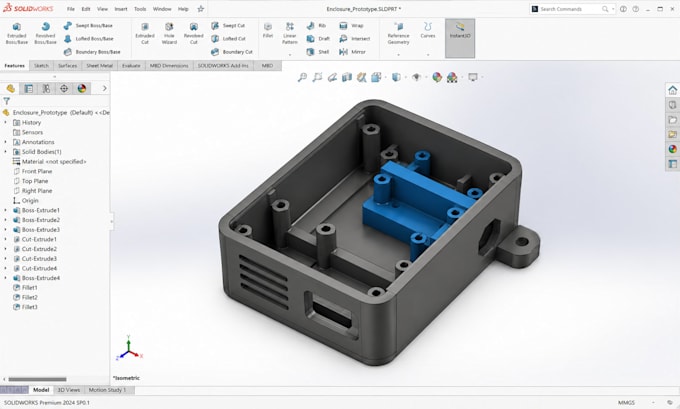This screenshot has width=680, height=409.
Task: Open the MMGS unit system selector
Action: tap(626, 403)
